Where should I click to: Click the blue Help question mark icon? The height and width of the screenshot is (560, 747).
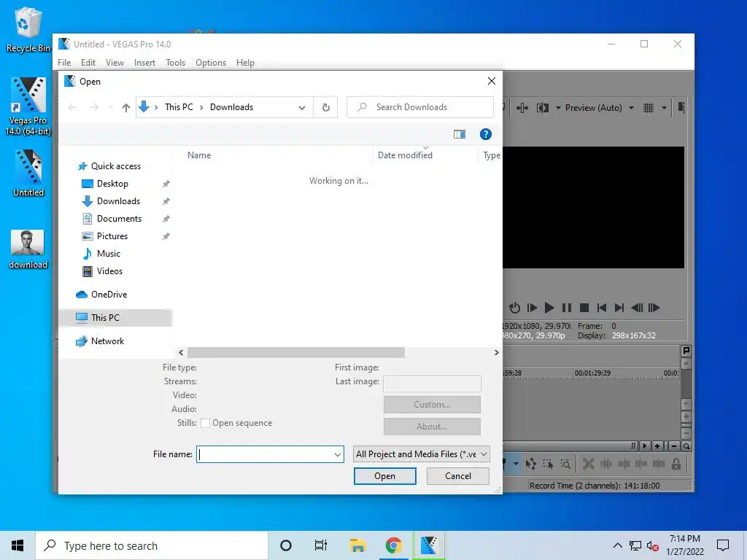coord(485,134)
